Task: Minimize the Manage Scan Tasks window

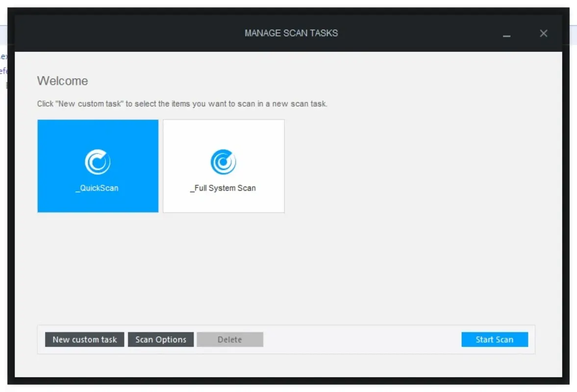Action: point(507,35)
